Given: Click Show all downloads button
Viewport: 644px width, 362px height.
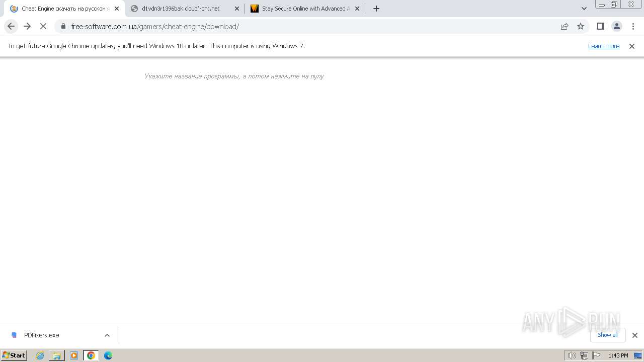Looking at the screenshot, I should 608,335.
